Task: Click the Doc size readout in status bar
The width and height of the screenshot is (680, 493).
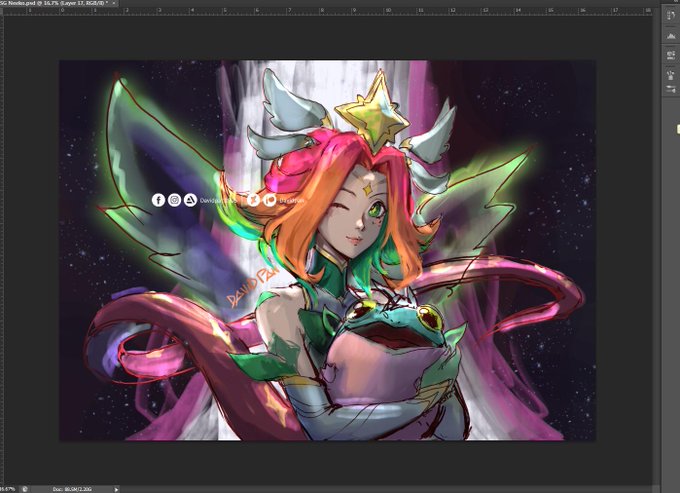Action: click(x=72, y=489)
